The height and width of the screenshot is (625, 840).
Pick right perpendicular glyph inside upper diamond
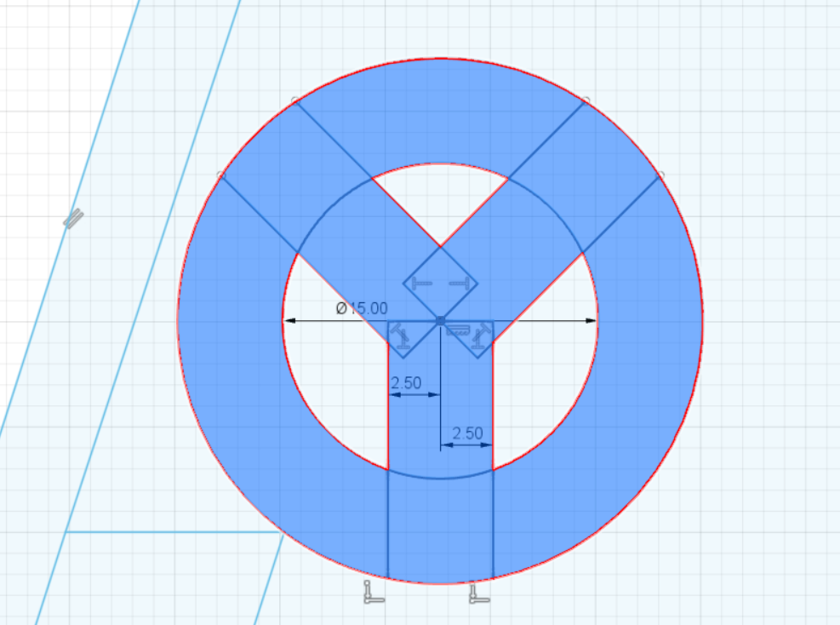pyautogui.click(x=459, y=283)
